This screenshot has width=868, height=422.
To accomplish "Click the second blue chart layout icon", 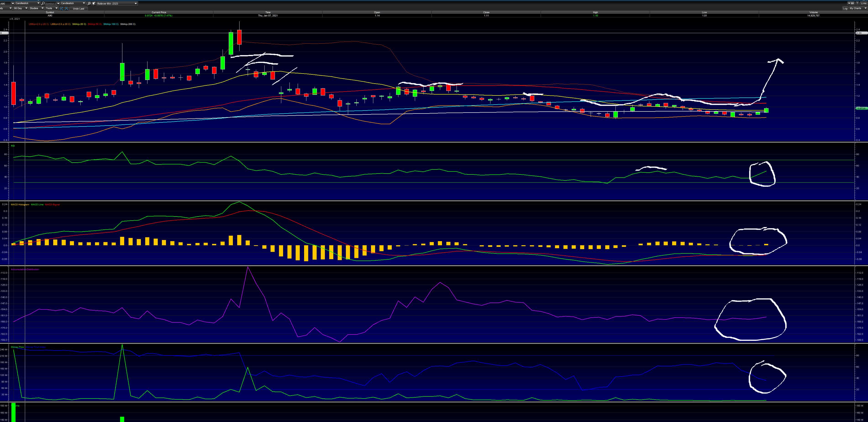I will pyautogui.click(x=66, y=8).
